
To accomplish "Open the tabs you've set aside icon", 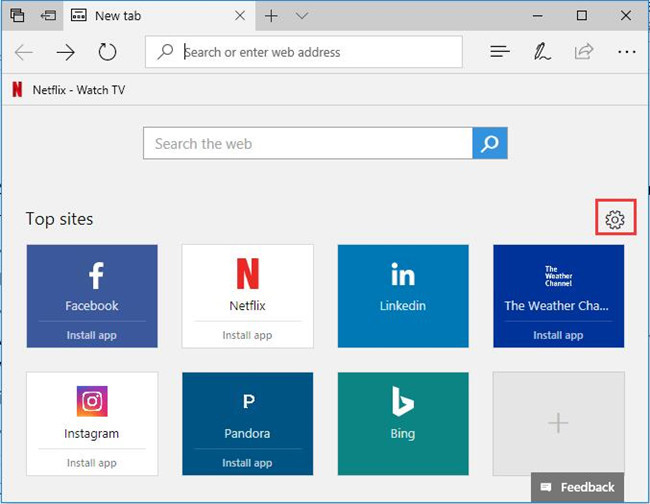I will tap(17, 15).
